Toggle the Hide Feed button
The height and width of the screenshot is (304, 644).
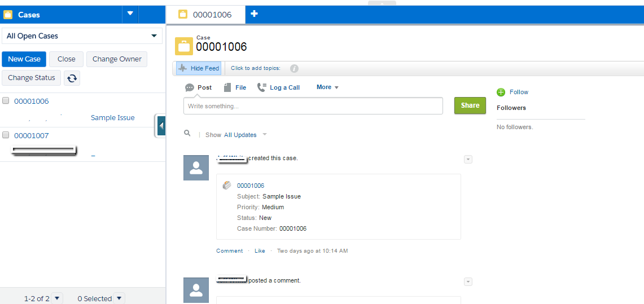click(x=199, y=68)
